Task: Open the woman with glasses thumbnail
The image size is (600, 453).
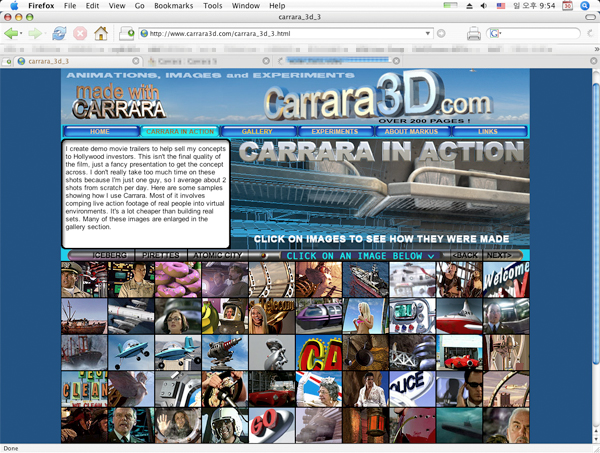Action: [x=178, y=316]
